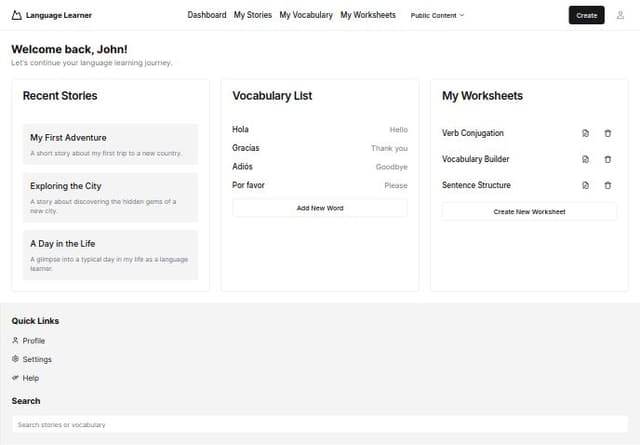Click the Language Learner mountain logo icon
Image resolution: width=640 pixels, height=445 pixels.
[16, 15]
